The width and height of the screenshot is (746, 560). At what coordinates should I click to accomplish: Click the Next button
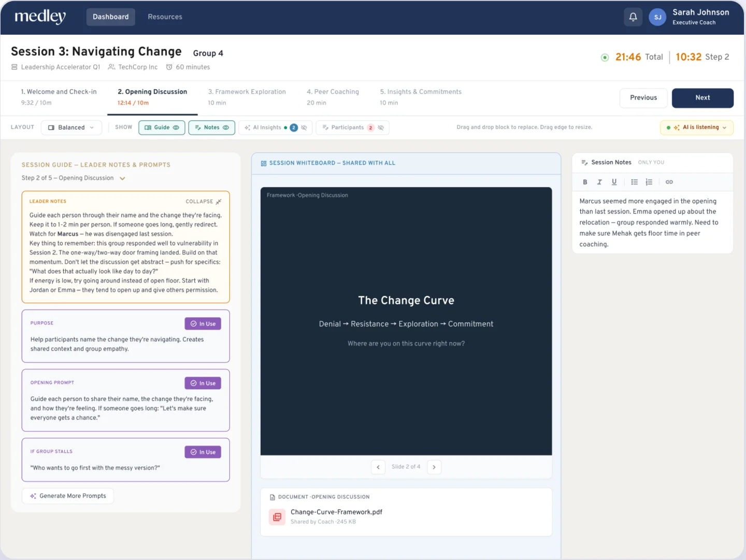point(702,98)
